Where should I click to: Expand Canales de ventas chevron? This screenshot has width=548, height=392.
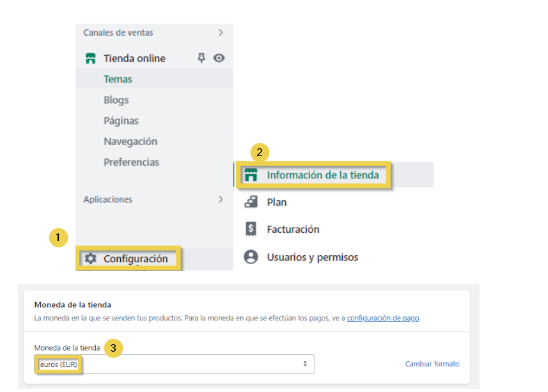click(221, 33)
